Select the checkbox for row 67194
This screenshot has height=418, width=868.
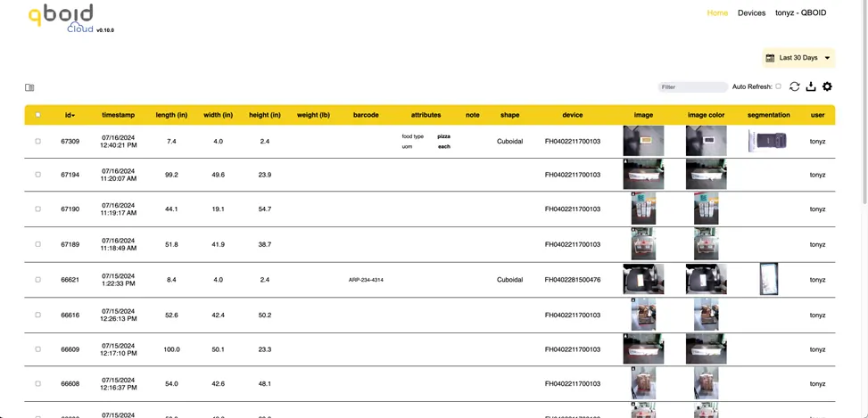37,174
